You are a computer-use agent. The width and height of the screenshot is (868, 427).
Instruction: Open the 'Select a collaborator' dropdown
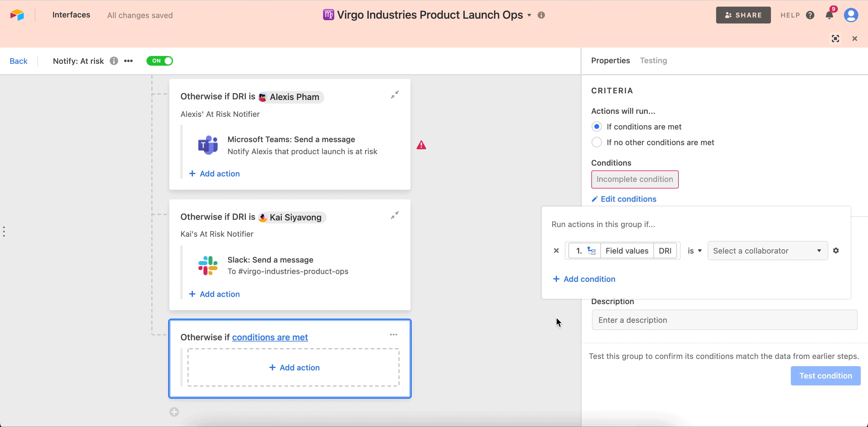coord(767,251)
